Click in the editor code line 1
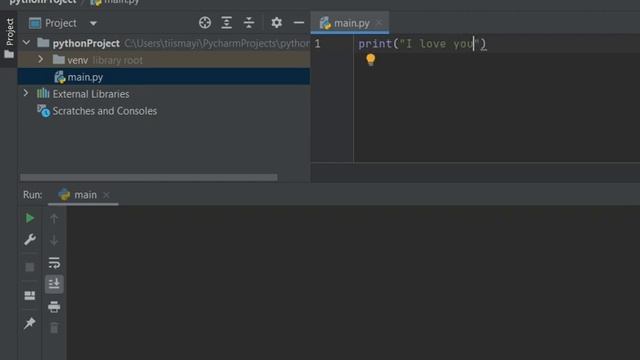 [x=422, y=44]
